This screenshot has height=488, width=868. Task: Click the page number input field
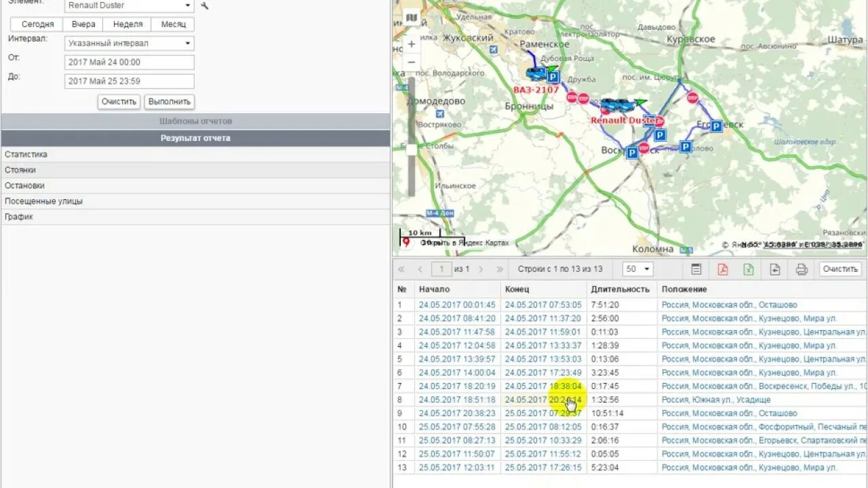pos(442,269)
